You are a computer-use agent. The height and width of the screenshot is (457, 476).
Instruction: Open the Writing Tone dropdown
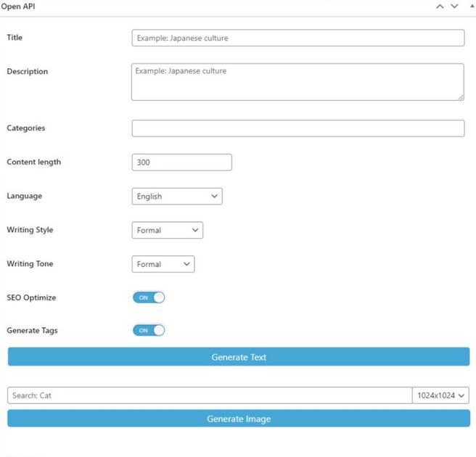tap(163, 264)
